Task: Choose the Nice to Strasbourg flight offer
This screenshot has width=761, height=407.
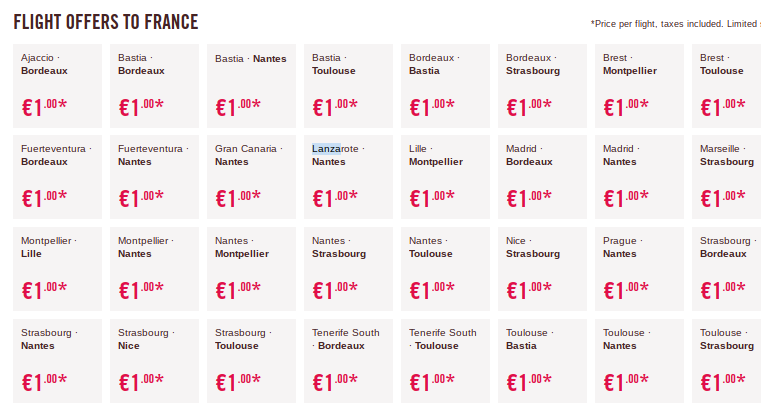Action: [542, 268]
